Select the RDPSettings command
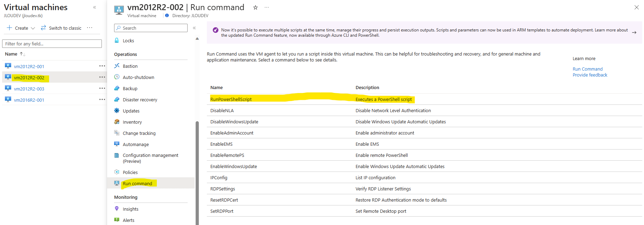Screen dimensions: 644x225 click(x=223, y=189)
